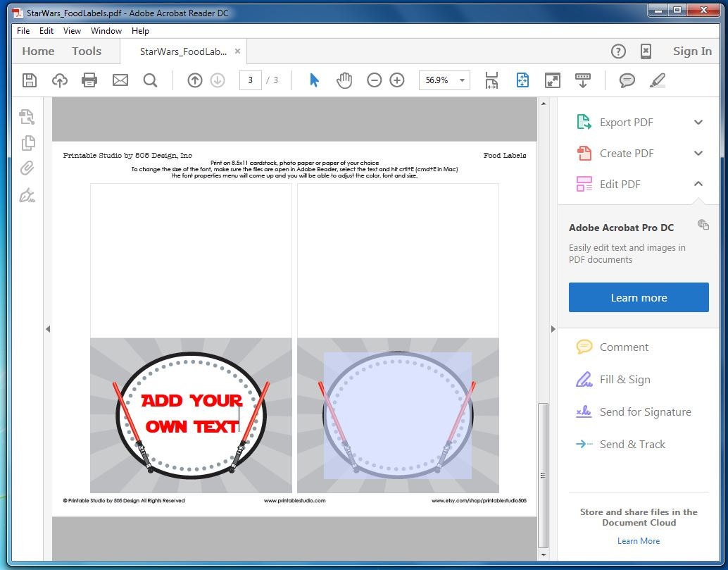Open the Signatures panel in left sidebar
Image resolution: width=728 pixels, height=570 pixels.
click(x=27, y=196)
